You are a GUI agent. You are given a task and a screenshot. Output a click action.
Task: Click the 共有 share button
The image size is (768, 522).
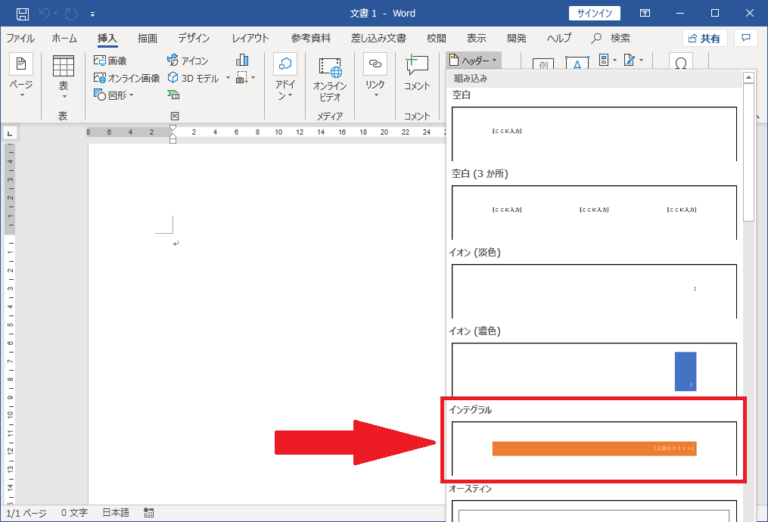point(705,38)
